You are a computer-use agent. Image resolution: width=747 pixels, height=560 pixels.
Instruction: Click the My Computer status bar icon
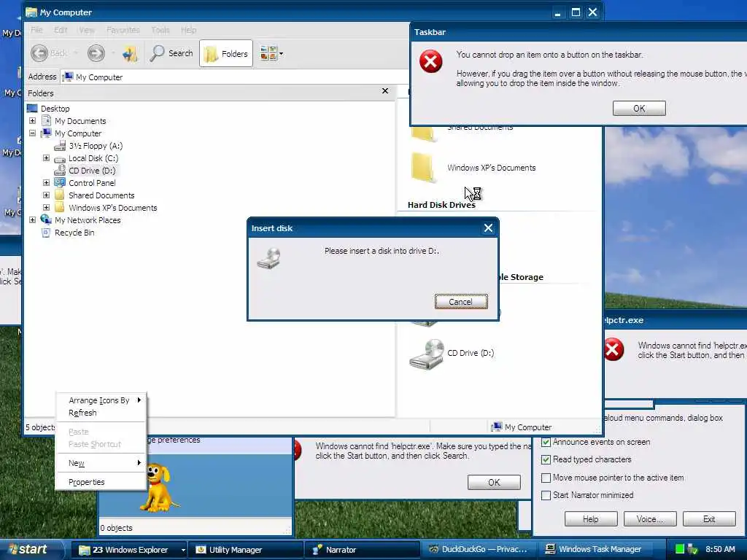(x=496, y=427)
